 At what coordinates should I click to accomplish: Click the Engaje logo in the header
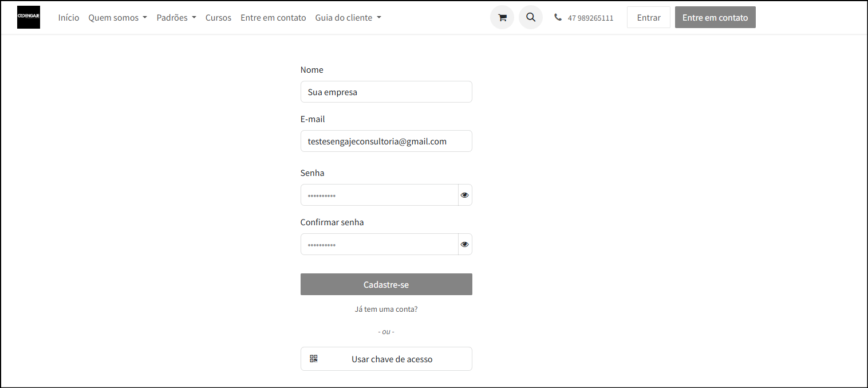29,17
